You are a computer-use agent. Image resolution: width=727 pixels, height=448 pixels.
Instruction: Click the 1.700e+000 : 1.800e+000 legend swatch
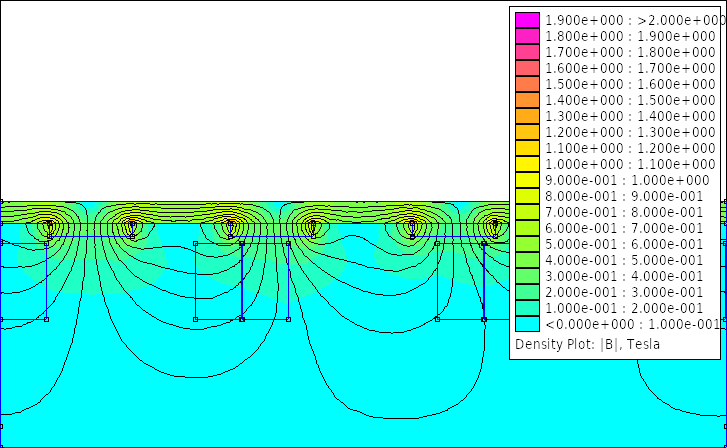click(x=527, y=52)
